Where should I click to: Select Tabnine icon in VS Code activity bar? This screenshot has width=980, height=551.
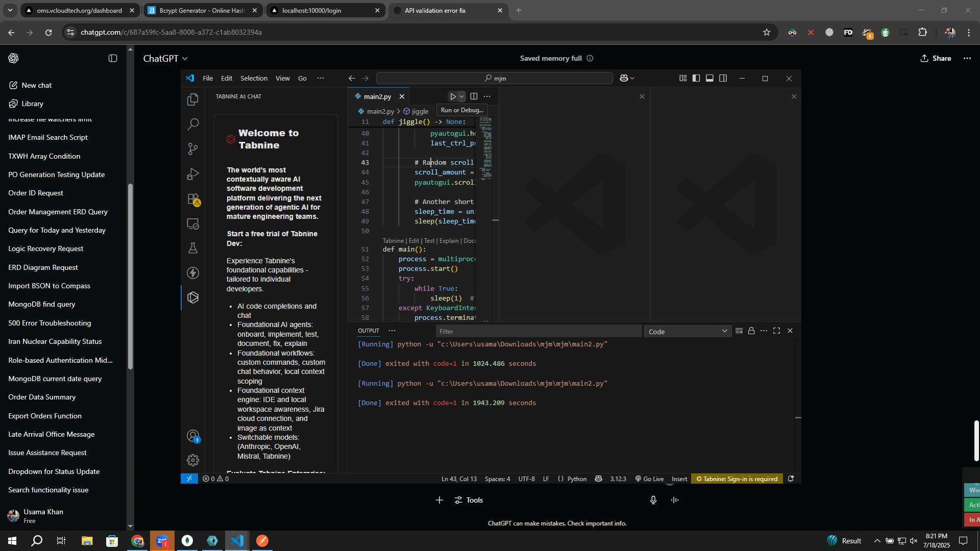click(193, 297)
